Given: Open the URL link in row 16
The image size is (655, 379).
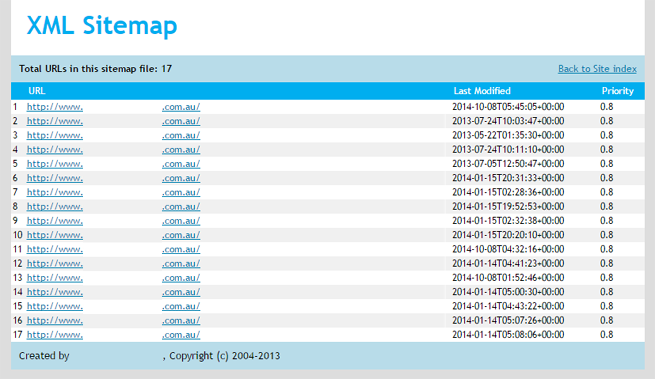Looking at the screenshot, I should [113, 320].
